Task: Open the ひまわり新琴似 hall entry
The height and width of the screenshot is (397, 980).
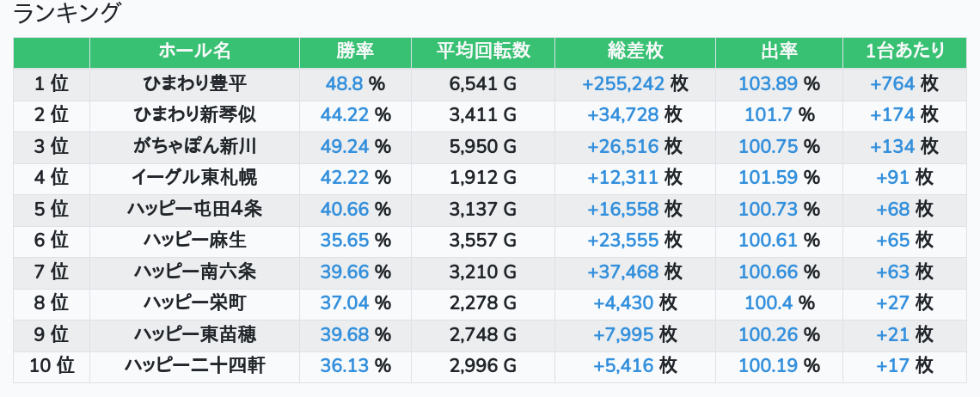Action: click(x=195, y=115)
